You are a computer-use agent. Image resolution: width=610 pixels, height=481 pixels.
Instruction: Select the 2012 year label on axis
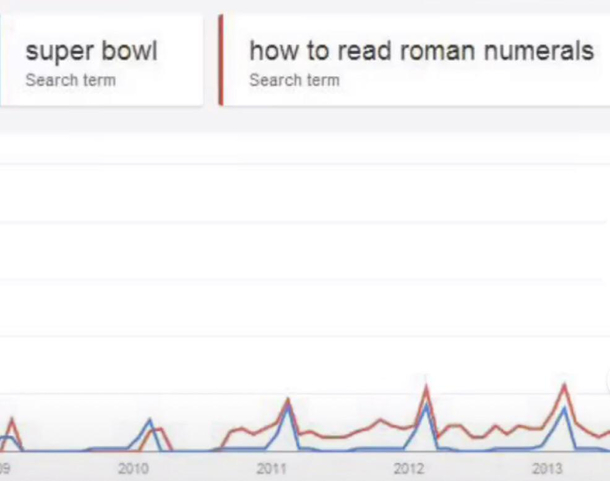pos(409,469)
